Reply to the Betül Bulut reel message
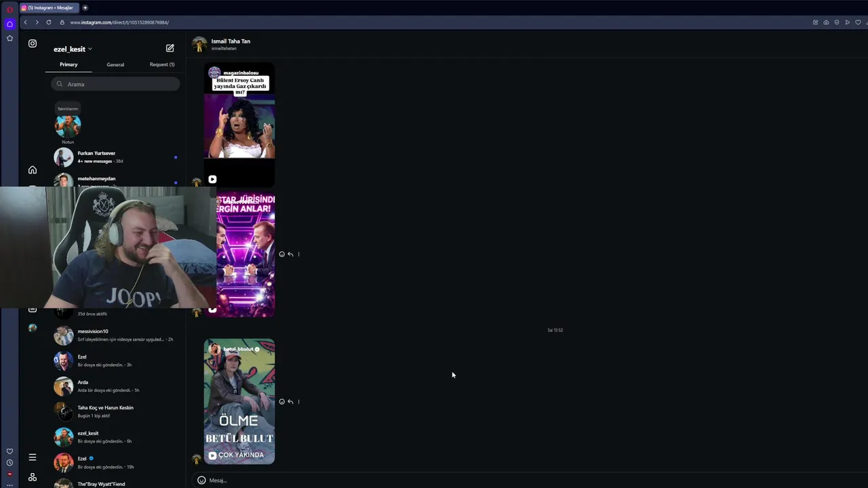 point(290,402)
